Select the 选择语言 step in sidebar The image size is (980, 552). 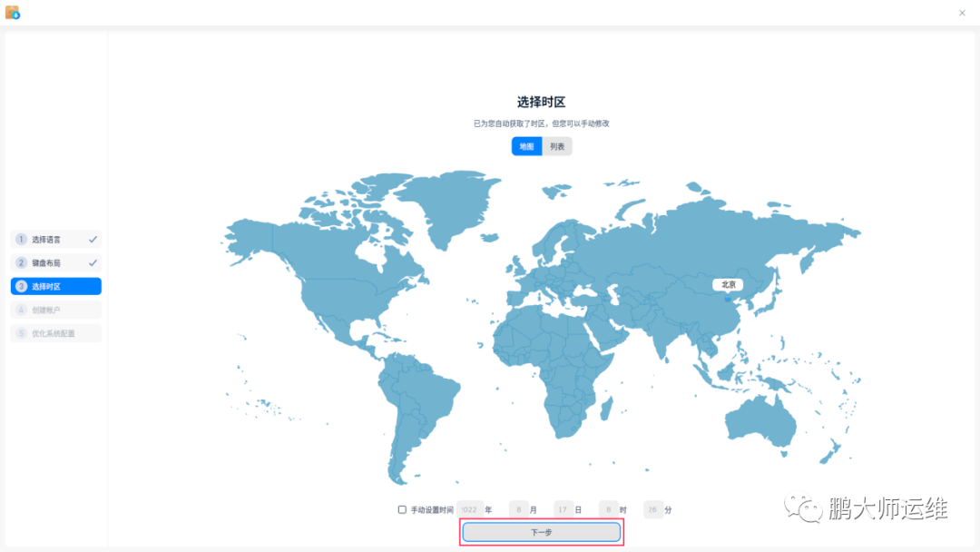click(x=56, y=240)
